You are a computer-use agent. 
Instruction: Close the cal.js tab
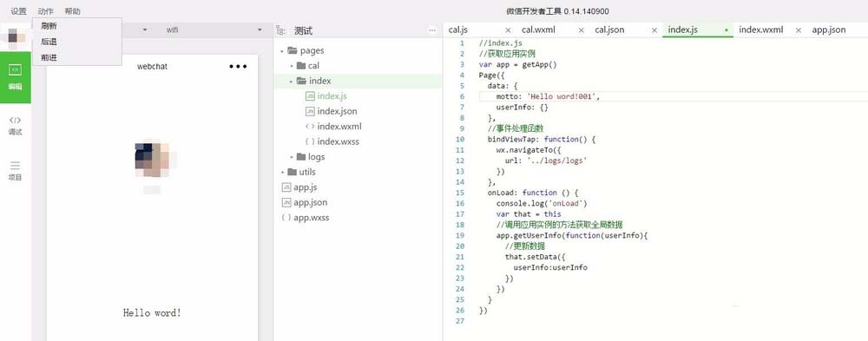point(508,30)
